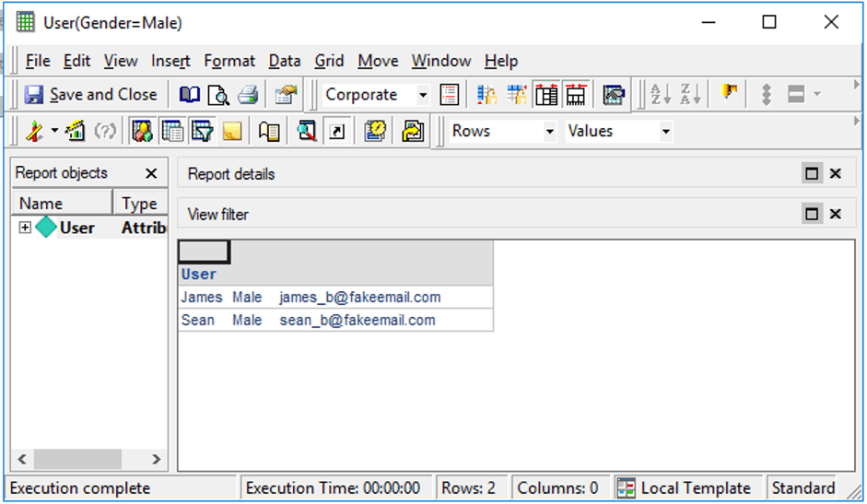Toggle the View filter panel maximize button
This screenshot has height=504, width=867.
tap(812, 214)
